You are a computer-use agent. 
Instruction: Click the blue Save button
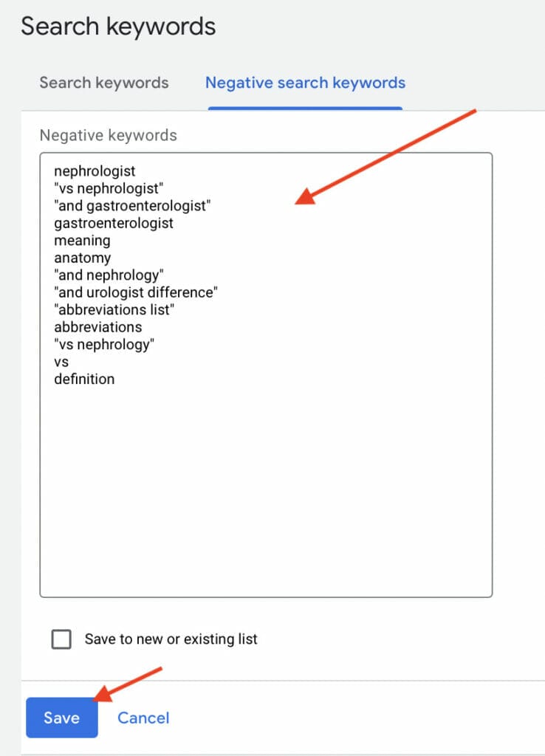[x=61, y=718]
